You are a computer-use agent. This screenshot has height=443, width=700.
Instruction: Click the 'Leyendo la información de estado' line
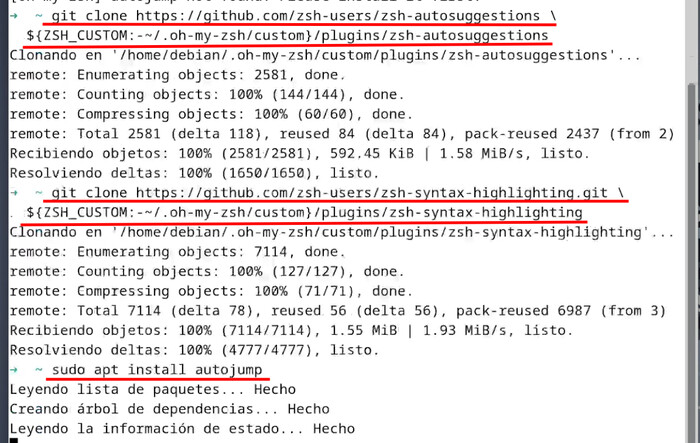point(182,429)
